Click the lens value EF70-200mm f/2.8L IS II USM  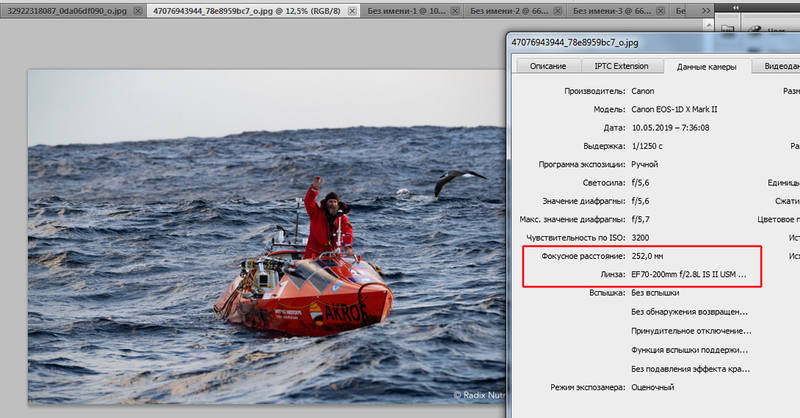click(689, 275)
